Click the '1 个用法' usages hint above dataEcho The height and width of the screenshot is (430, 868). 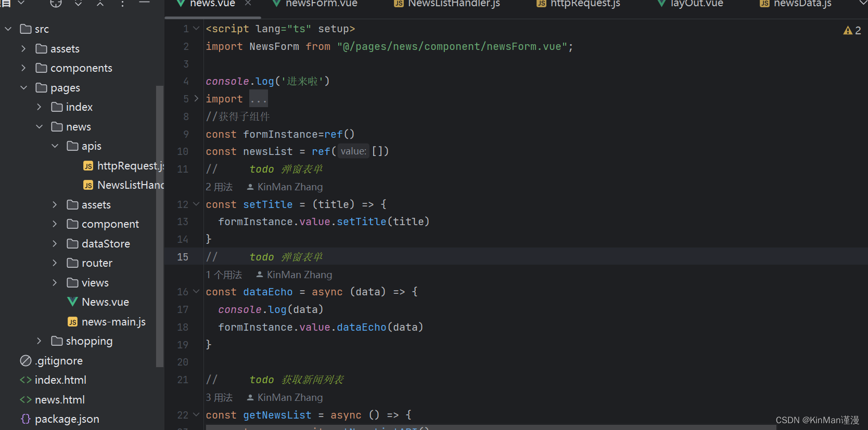(224, 275)
